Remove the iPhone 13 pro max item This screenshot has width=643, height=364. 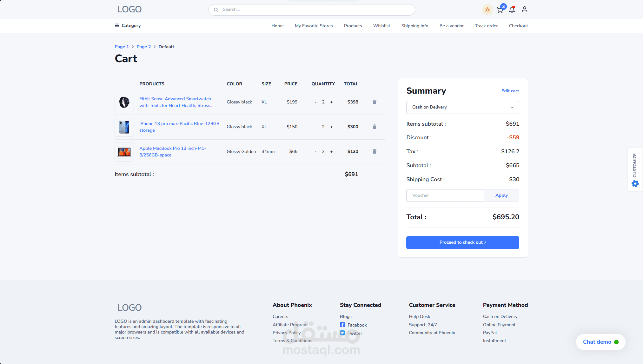point(374,127)
